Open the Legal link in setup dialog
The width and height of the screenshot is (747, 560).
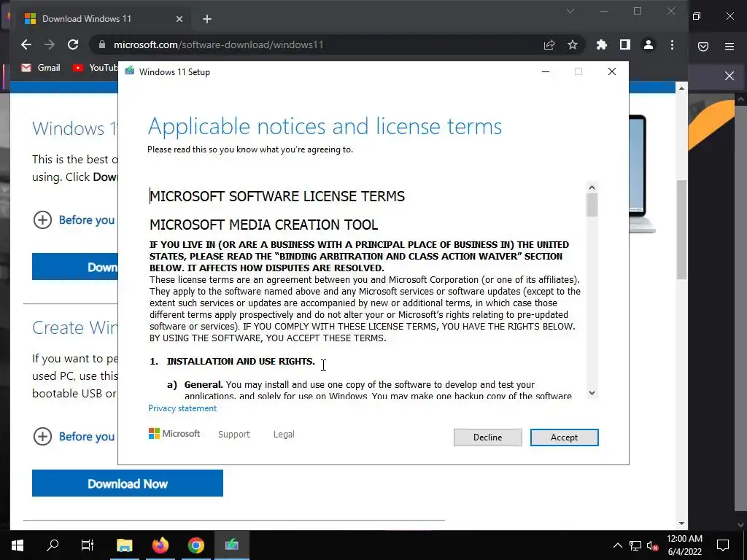click(x=284, y=435)
